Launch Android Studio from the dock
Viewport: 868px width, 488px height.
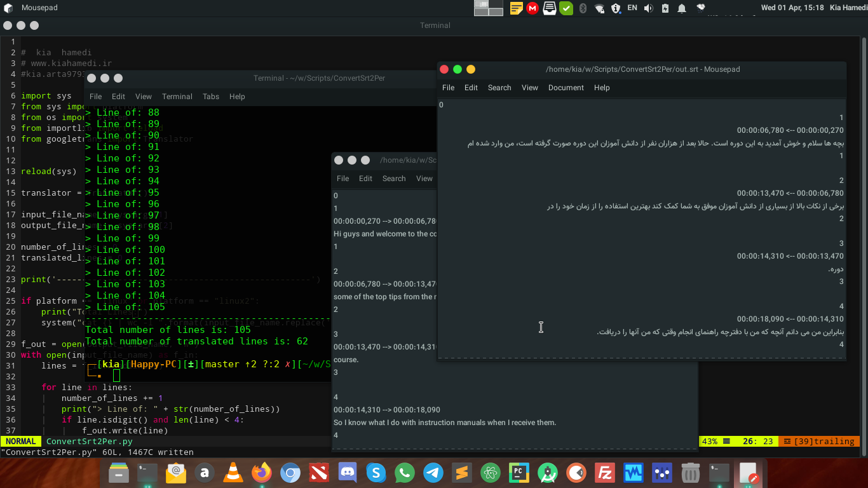[x=548, y=473]
